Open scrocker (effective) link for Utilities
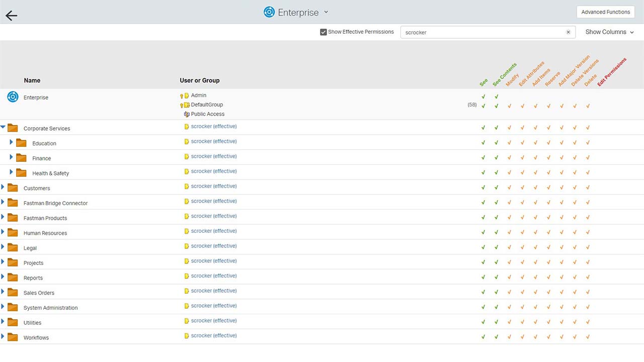The width and height of the screenshot is (644, 362). coord(214,321)
